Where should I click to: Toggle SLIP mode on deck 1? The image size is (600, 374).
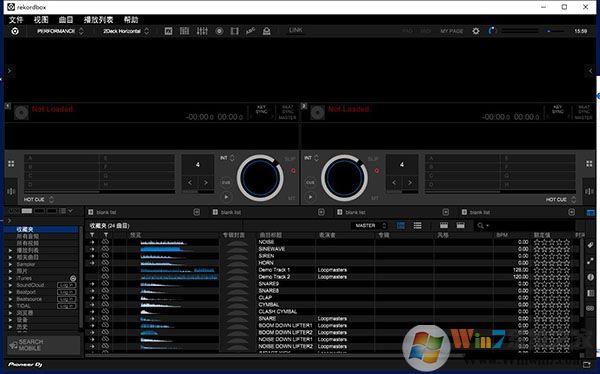pyautogui.click(x=290, y=159)
